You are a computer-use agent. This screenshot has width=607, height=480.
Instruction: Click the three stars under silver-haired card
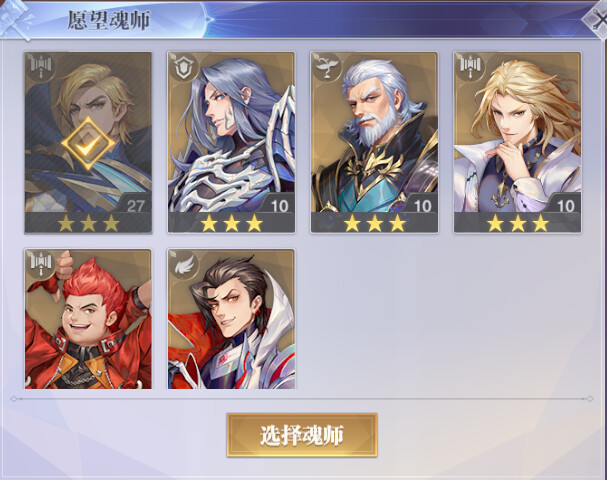[231, 223]
